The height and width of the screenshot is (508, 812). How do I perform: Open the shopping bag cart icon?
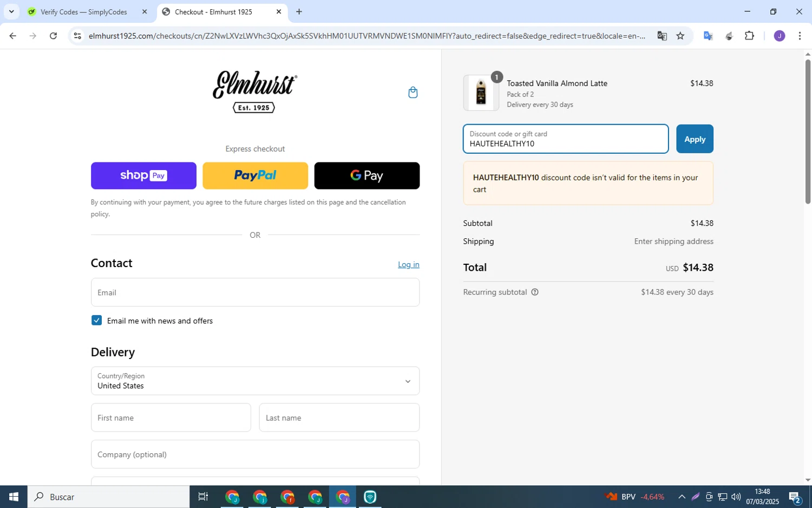point(412,92)
